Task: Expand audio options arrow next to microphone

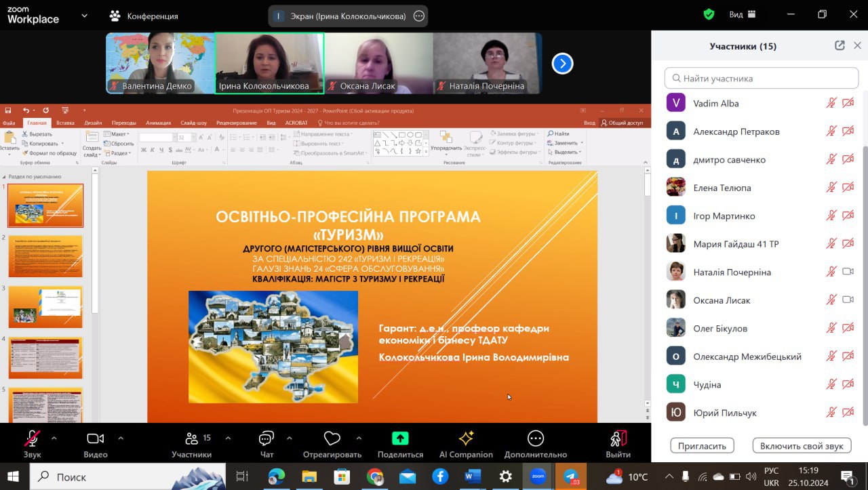Action: pyautogui.click(x=54, y=438)
